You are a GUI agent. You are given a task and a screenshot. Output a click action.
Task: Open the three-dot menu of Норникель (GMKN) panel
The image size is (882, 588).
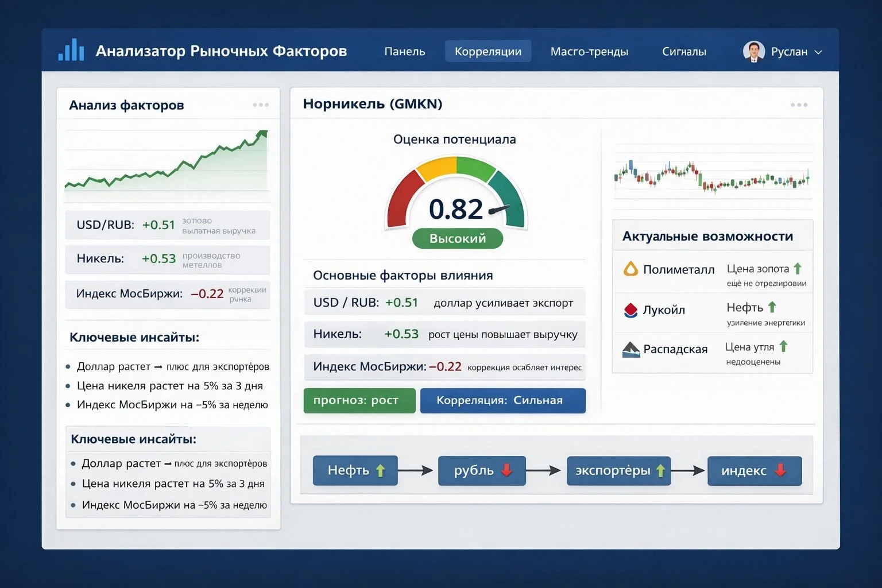tap(799, 105)
